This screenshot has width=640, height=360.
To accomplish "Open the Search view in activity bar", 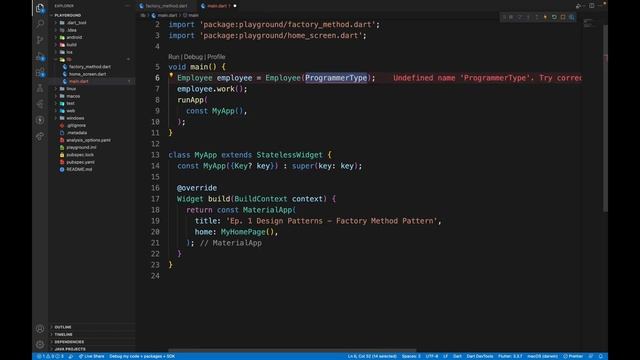I will 40,24.
